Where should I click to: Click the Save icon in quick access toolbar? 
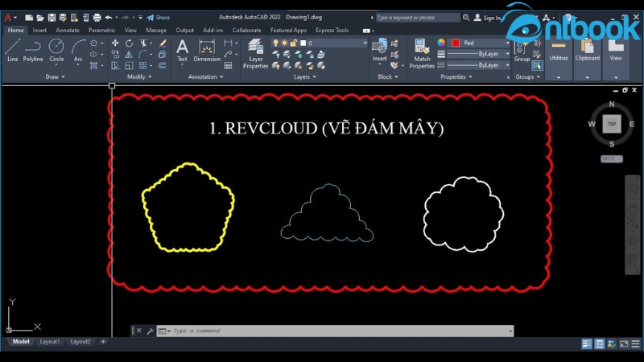(52, 17)
